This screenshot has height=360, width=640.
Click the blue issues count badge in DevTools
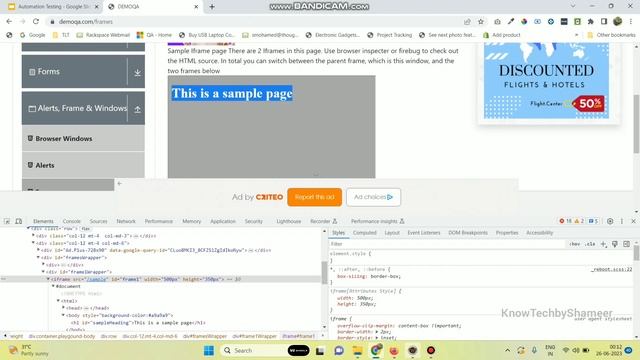point(593,221)
